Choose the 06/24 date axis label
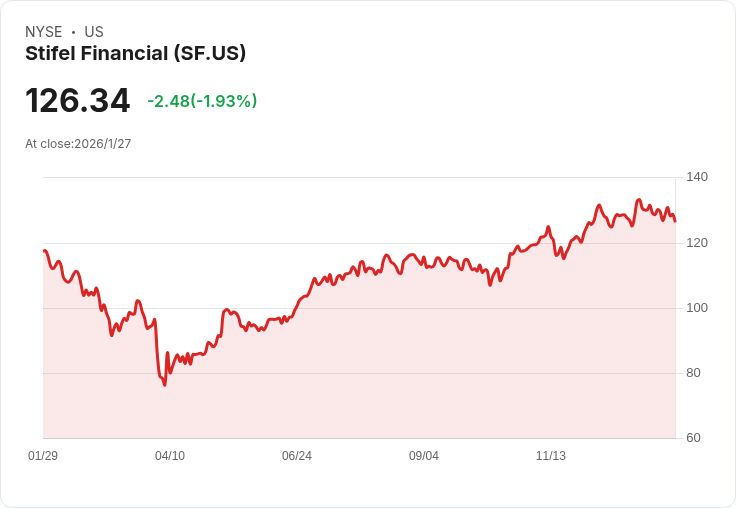This screenshot has height=508, width=736. [x=297, y=456]
